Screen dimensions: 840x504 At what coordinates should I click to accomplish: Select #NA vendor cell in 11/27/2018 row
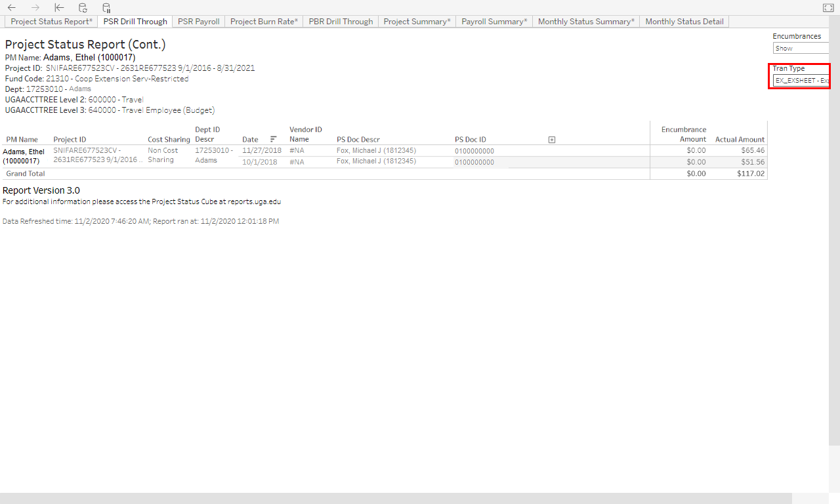tap(297, 151)
